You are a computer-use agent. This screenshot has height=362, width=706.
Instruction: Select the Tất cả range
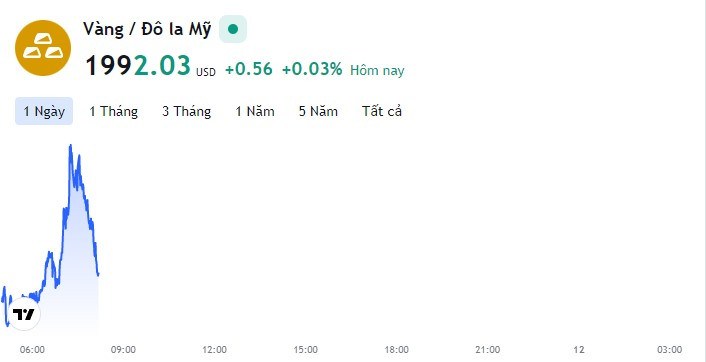click(x=382, y=111)
